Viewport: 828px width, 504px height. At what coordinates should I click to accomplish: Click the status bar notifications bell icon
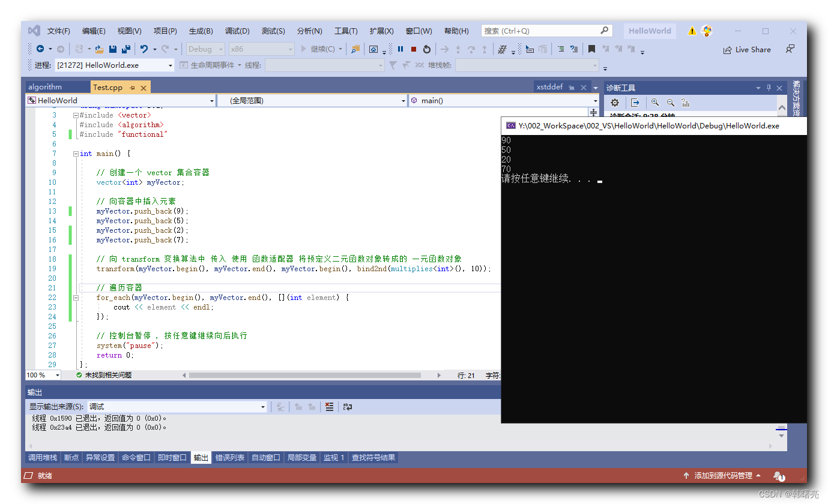click(779, 476)
